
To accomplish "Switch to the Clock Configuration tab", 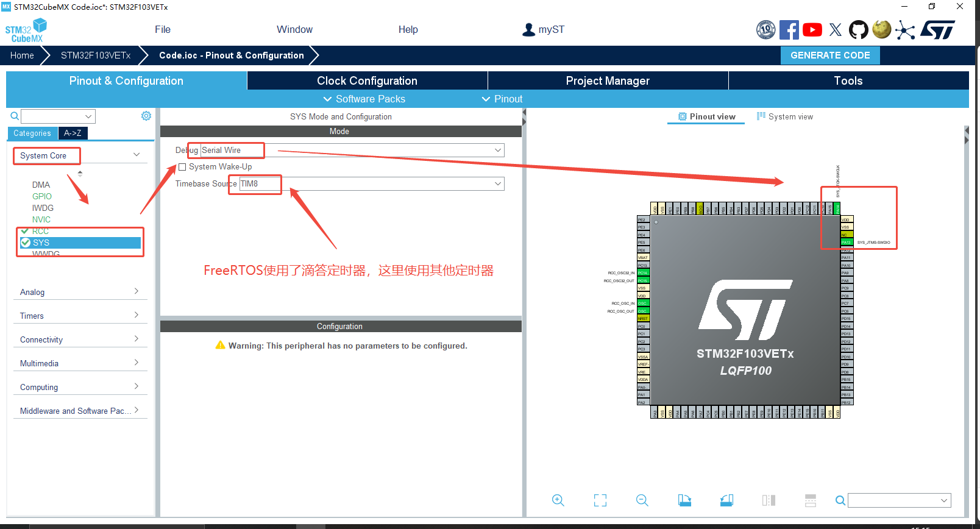I will pyautogui.click(x=367, y=80).
